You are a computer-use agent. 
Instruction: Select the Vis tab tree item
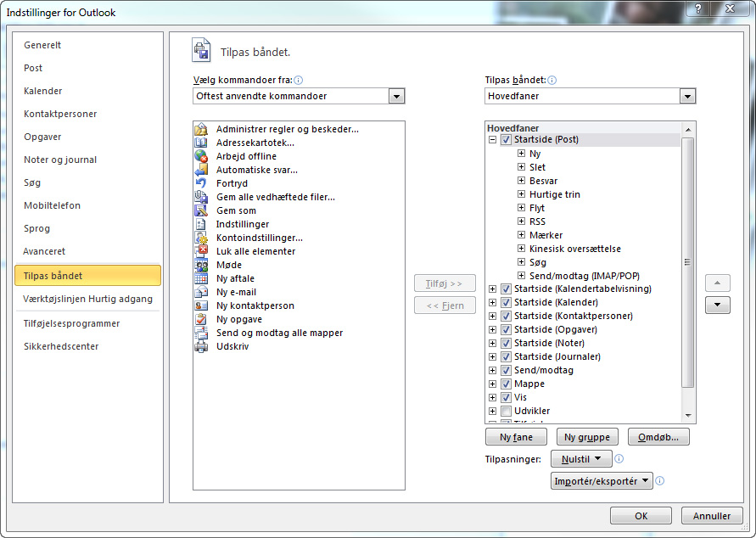pos(520,397)
